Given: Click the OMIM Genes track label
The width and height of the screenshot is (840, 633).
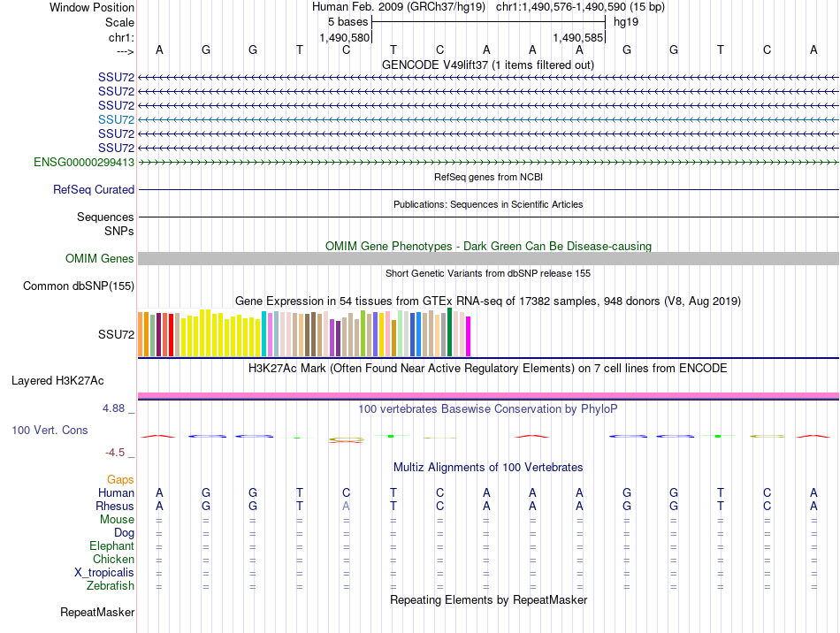Looking at the screenshot, I should (x=100, y=259).
